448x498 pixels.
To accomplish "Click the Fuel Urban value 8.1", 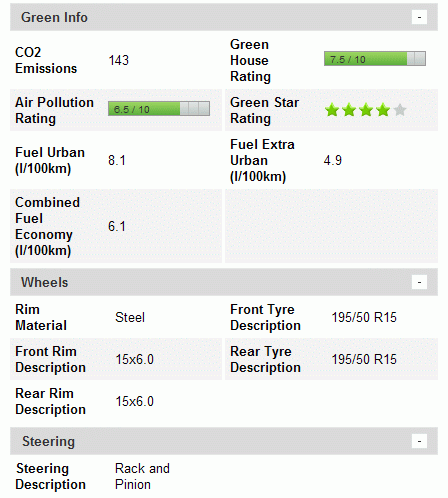I will 117,160.
